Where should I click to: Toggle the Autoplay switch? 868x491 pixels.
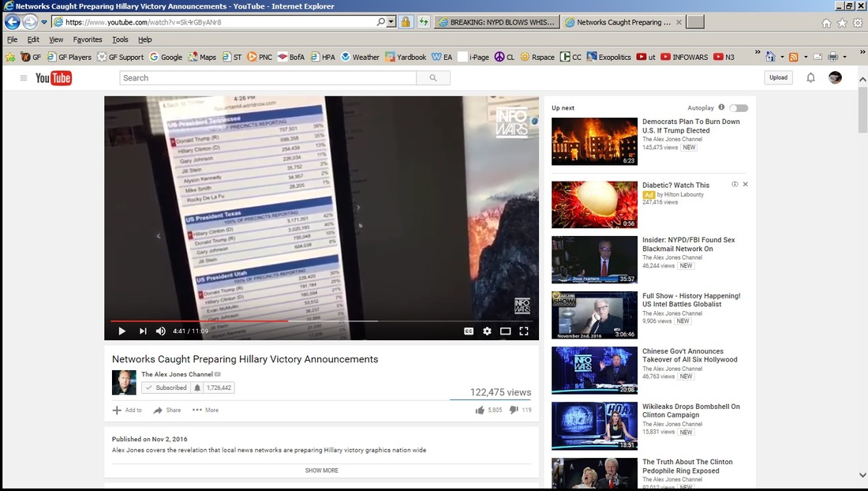739,108
